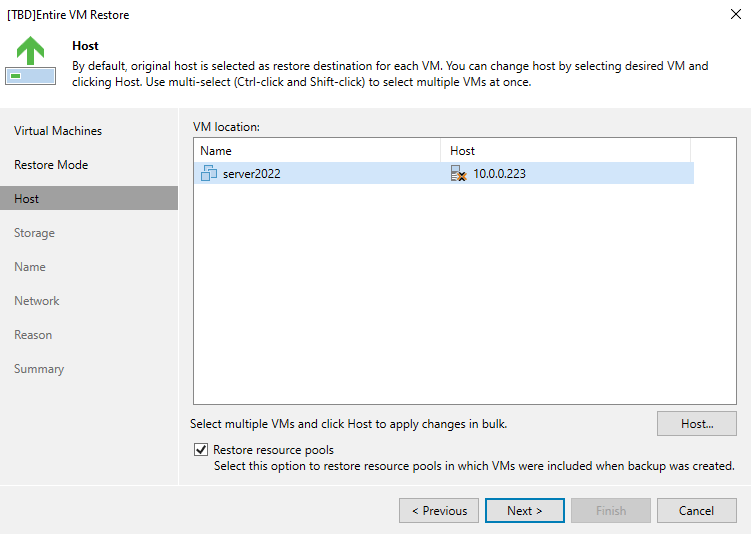The image size is (751, 534).
Task: Click the host server icon beside 10.0.0.223
Action: tap(459, 174)
